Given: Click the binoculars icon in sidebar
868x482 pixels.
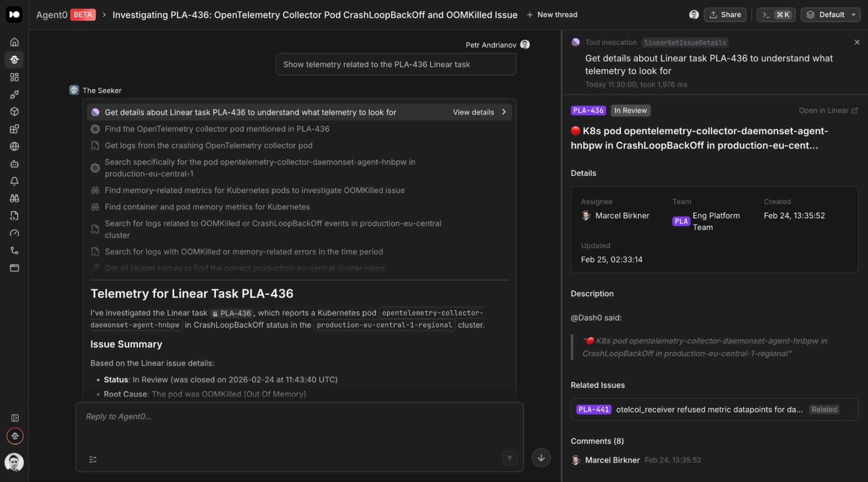Looking at the screenshot, I should click(14, 198).
